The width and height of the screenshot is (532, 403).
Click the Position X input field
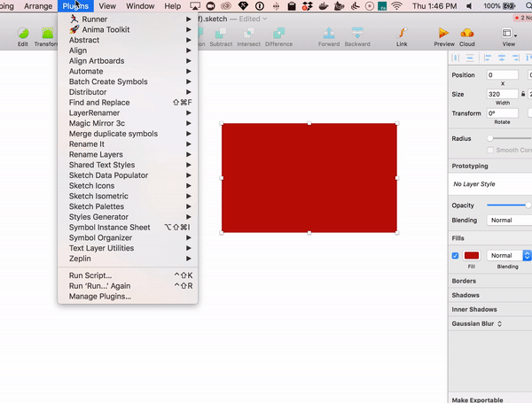coord(503,75)
